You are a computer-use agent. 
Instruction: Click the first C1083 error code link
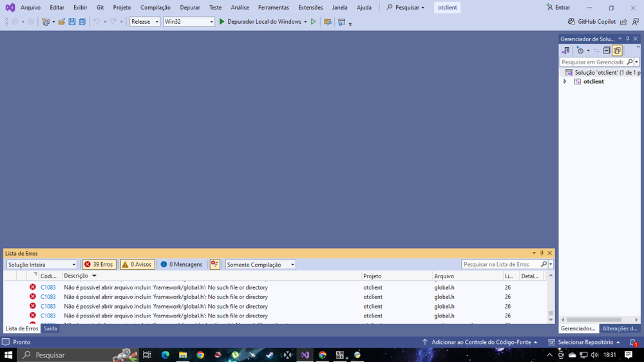48,287
